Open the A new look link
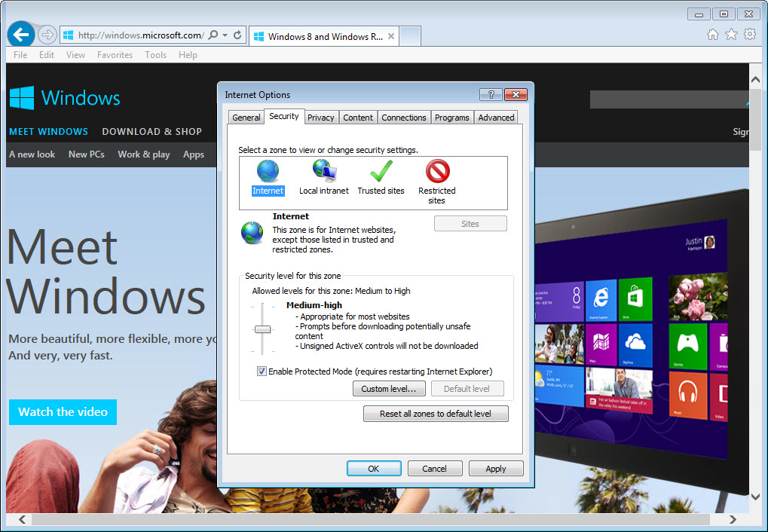 (32, 154)
